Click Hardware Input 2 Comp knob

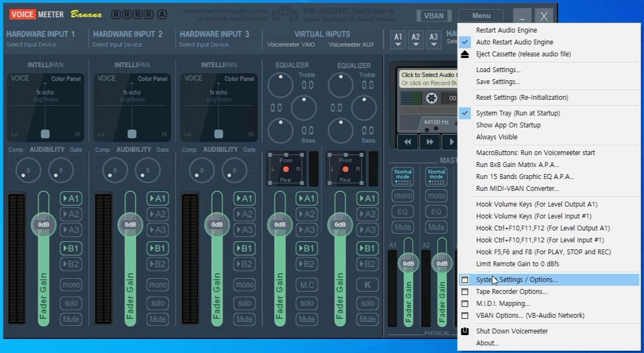tap(115, 170)
